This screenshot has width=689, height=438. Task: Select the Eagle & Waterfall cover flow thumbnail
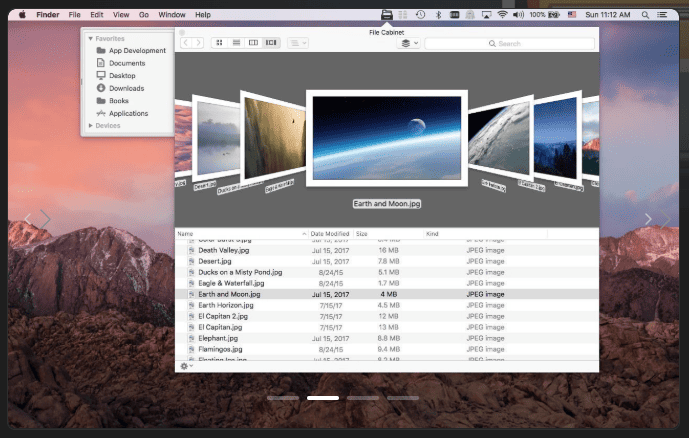(x=274, y=137)
